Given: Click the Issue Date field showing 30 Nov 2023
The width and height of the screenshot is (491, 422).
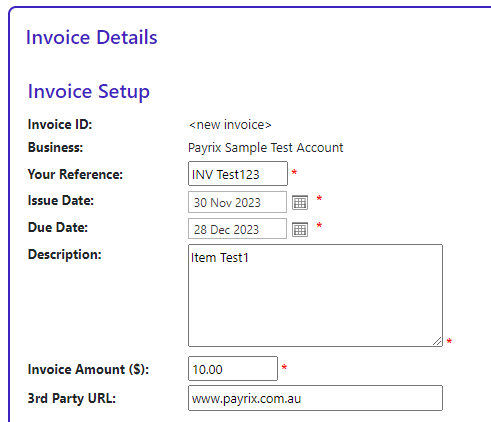Looking at the screenshot, I should tap(237, 202).
